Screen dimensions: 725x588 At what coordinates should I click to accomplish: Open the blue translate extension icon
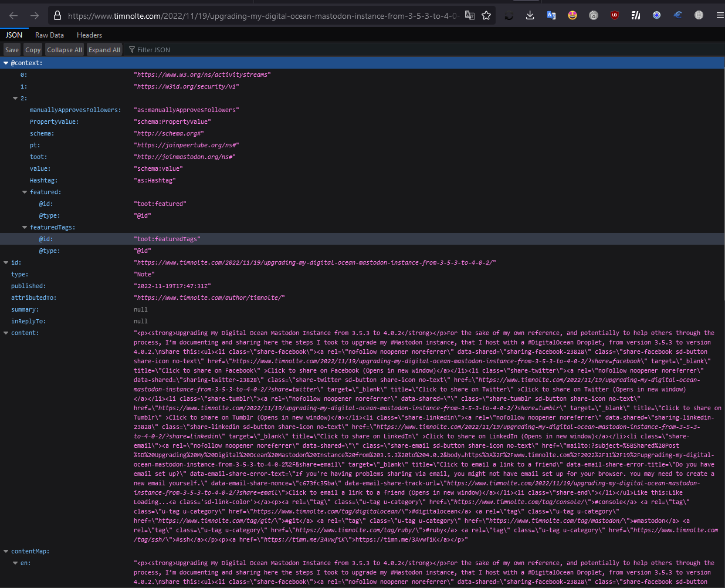(551, 16)
